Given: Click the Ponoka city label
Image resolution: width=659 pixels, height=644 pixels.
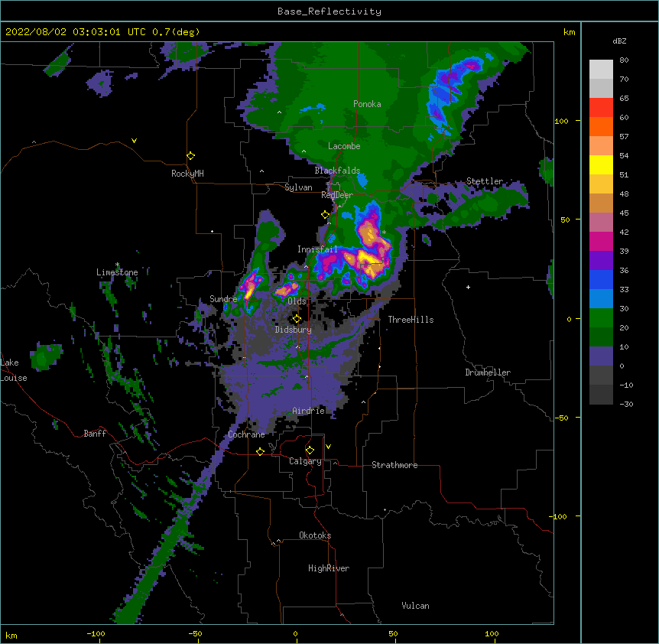Looking at the screenshot, I should [367, 104].
